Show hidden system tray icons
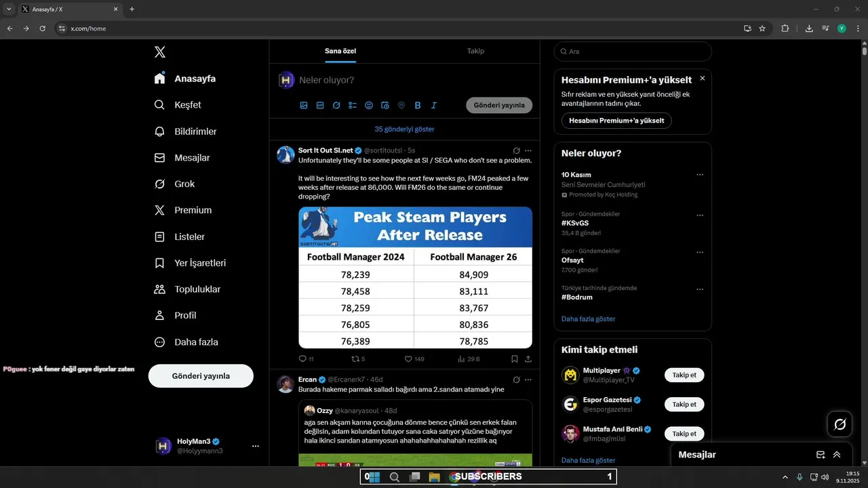Screen dimensions: 868x488 [x=785, y=477]
